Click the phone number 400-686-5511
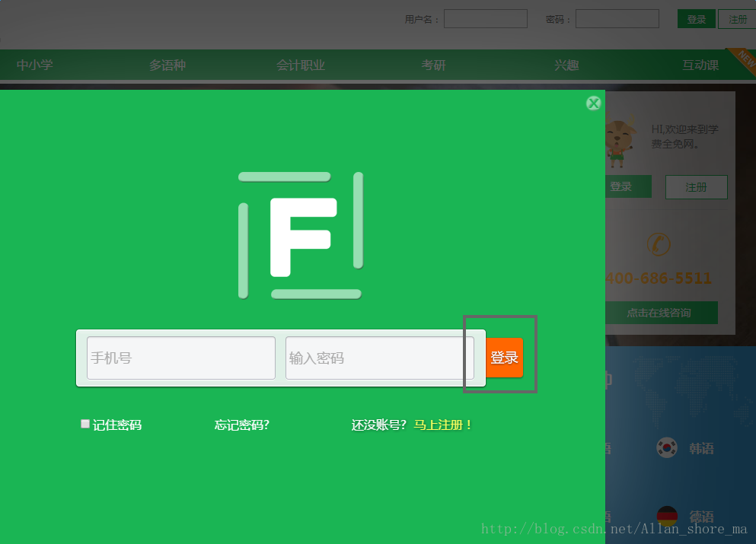The image size is (756, 544). 659,278
